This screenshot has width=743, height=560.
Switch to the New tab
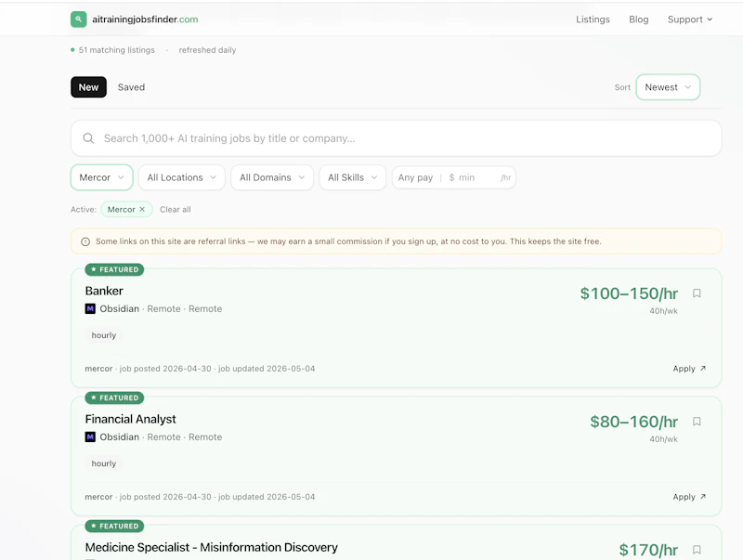coord(88,87)
